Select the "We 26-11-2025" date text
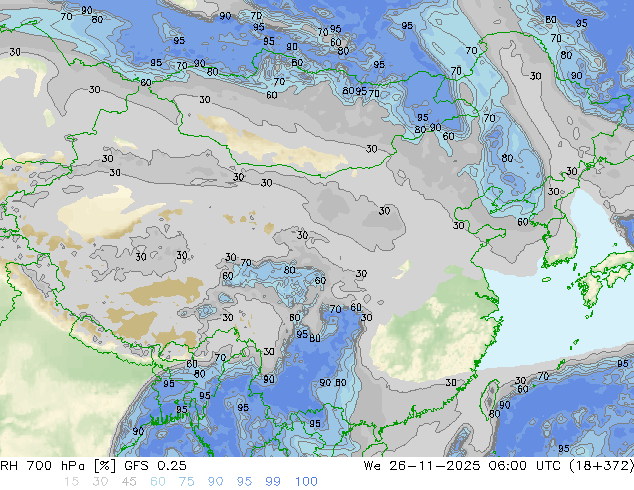The width and height of the screenshot is (634, 490). (x=422, y=466)
